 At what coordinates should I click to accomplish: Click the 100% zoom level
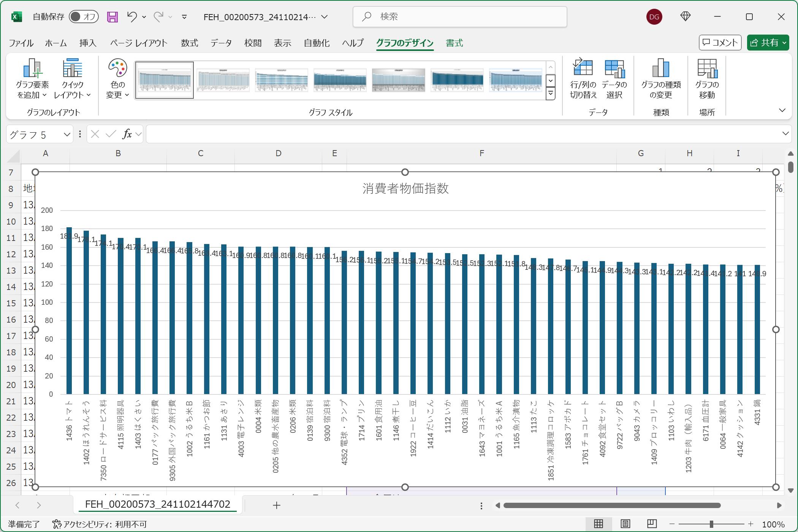click(x=773, y=524)
